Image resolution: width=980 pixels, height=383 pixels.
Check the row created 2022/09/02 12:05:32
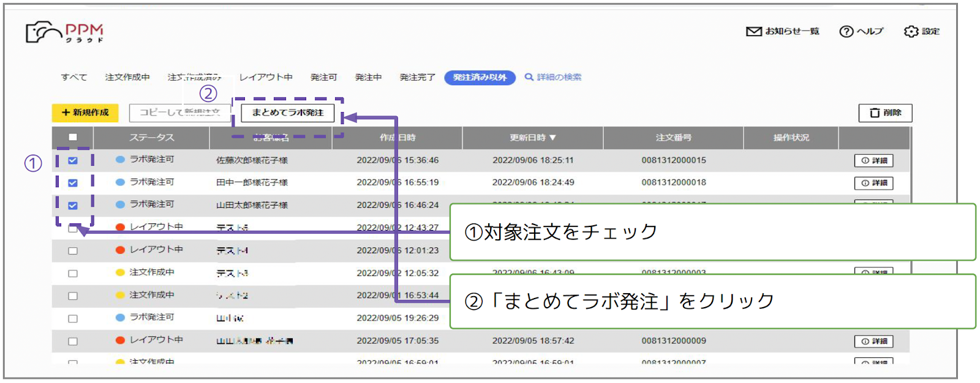(73, 273)
